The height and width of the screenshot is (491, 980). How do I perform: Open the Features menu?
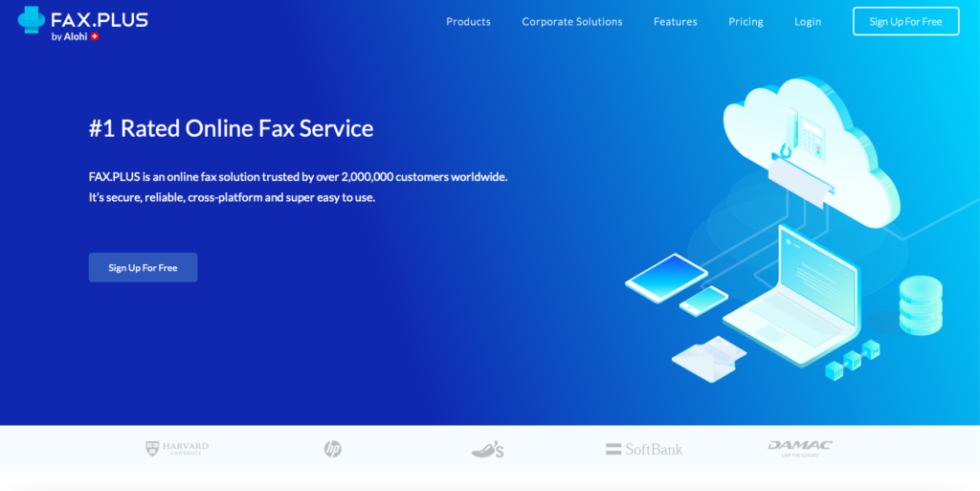675,22
